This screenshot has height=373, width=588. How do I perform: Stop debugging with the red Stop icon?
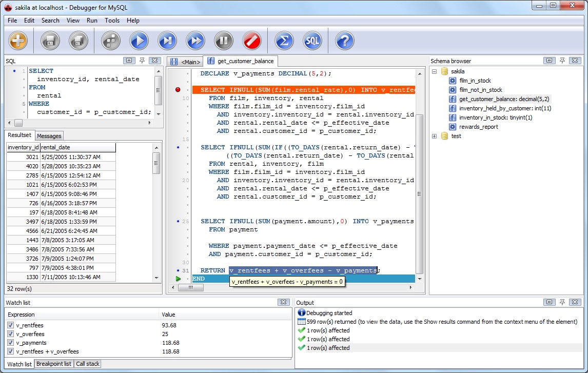point(251,41)
